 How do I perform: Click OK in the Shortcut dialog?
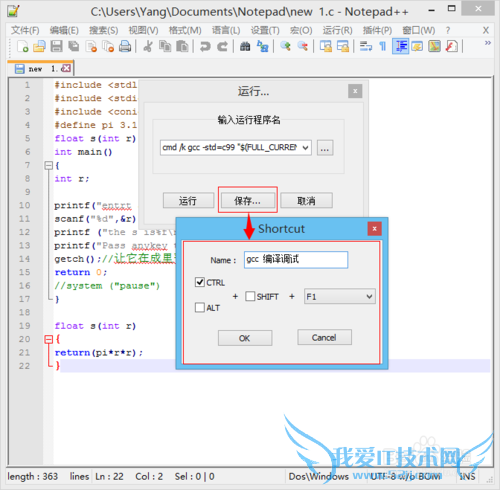click(245, 338)
